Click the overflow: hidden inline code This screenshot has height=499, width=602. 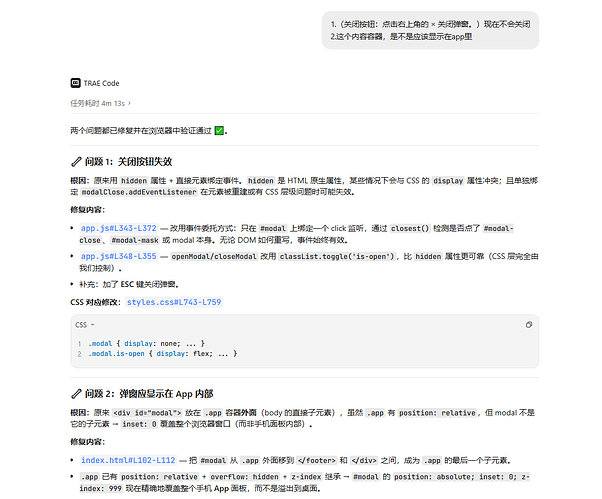click(244, 477)
